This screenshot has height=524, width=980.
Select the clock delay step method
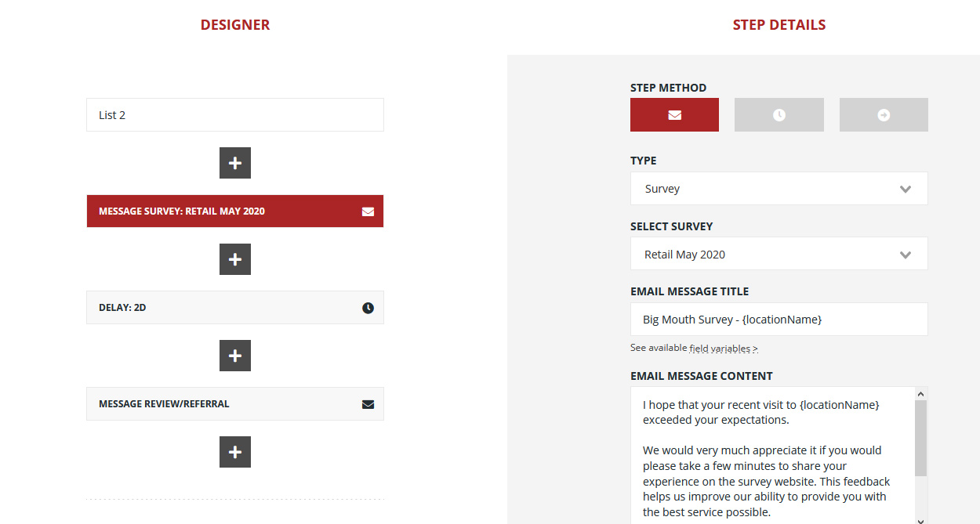(779, 115)
